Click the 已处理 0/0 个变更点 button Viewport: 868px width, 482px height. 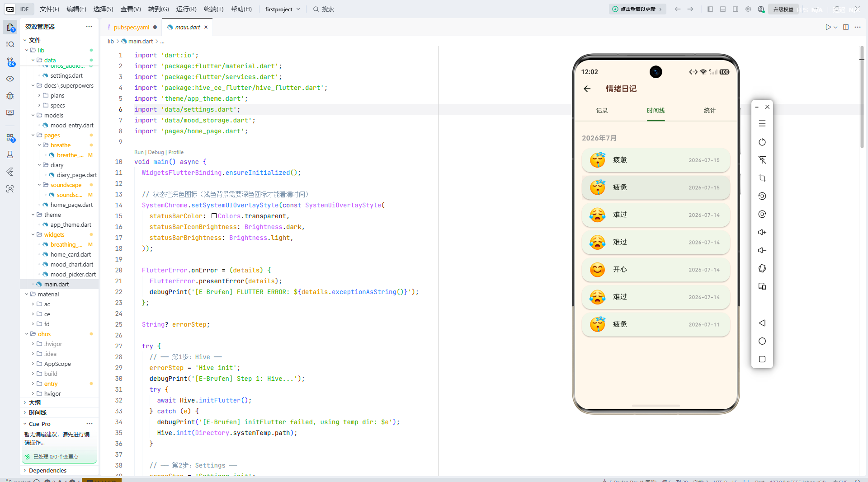click(59, 457)
